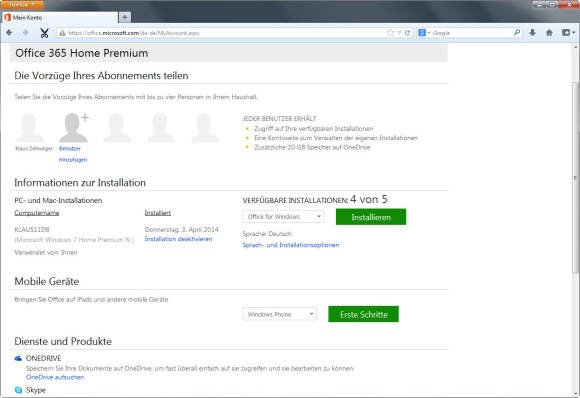Go forward with the forward arrow
580x398 pixels.
coord(26,33)
